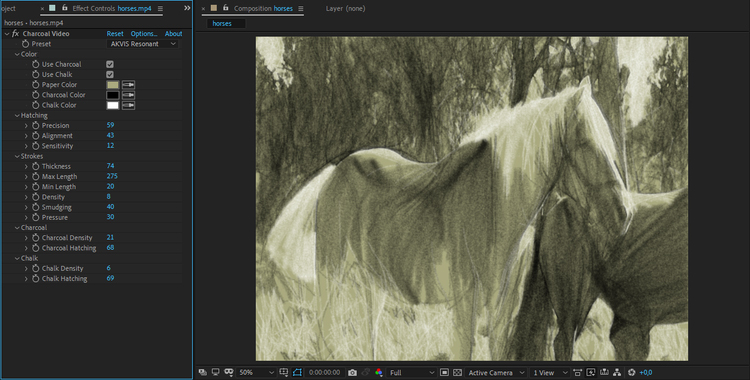Pick Charcoal Color with the eyedropper
This screenshot has height=380, width=750.
(128, 95)
